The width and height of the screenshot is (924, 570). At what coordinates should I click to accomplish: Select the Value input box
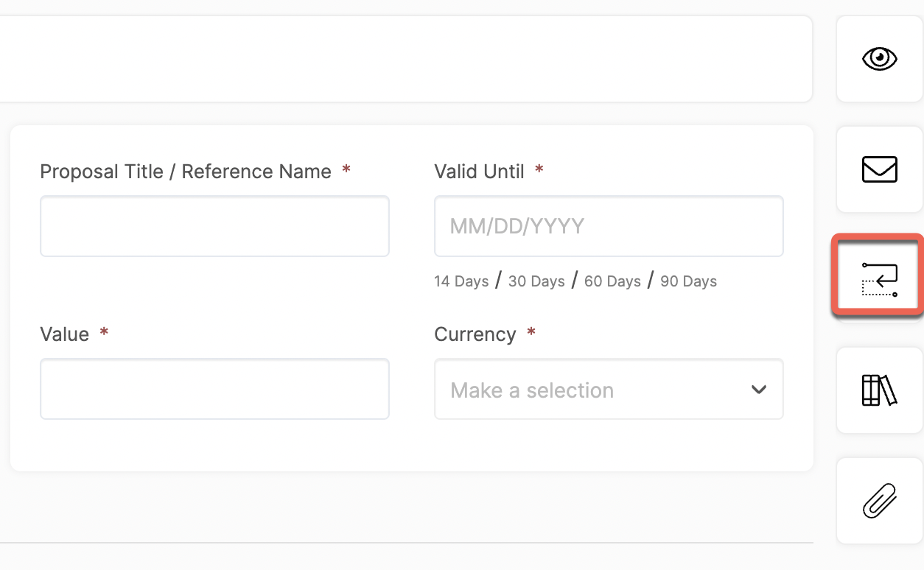click(214, 389)
